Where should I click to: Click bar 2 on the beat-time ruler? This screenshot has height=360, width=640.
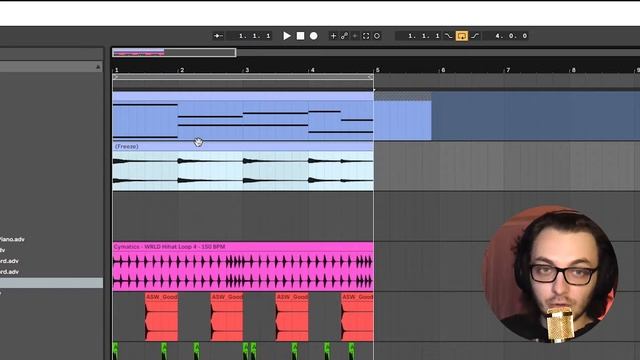[x=182, y=70]
